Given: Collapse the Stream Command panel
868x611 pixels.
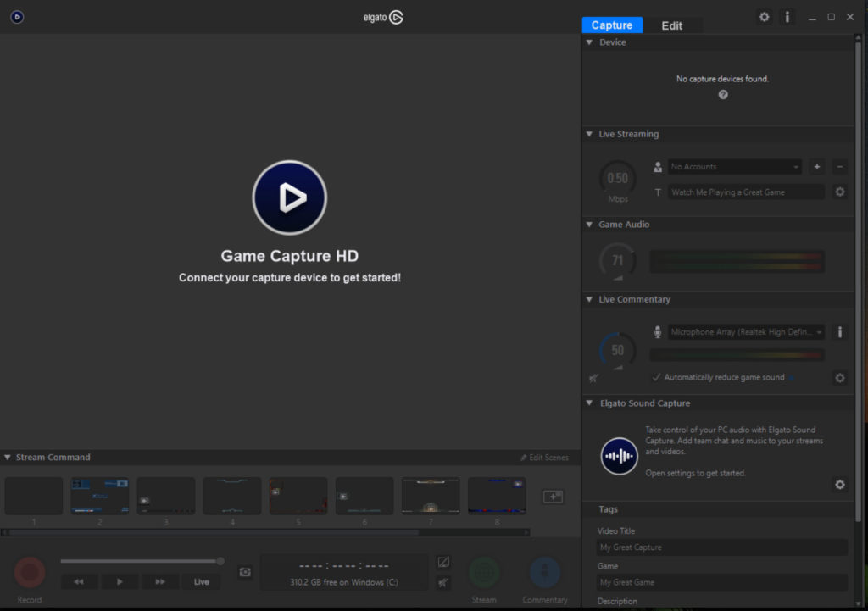Looking at the screenshot, I should point(7,457).
